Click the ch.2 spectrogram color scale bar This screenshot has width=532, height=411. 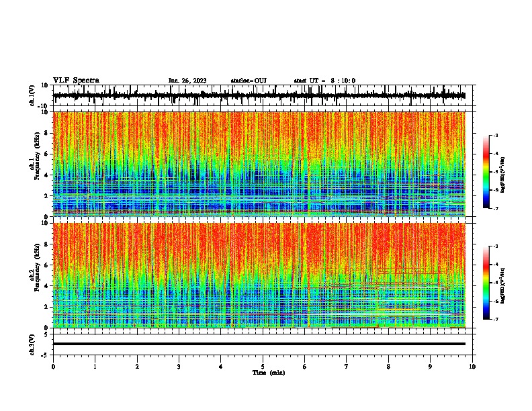coord(486,283)
